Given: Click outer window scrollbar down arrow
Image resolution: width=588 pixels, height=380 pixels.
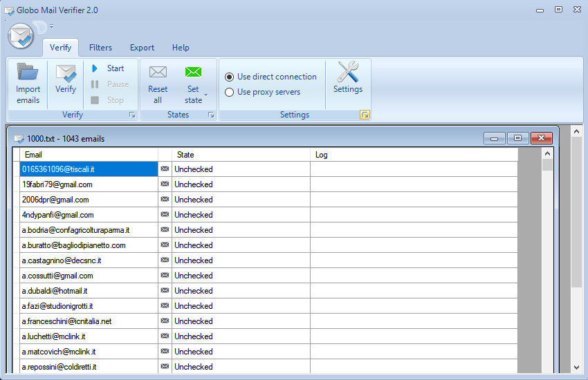Looking at the screenshot, I should pos(577,368).
